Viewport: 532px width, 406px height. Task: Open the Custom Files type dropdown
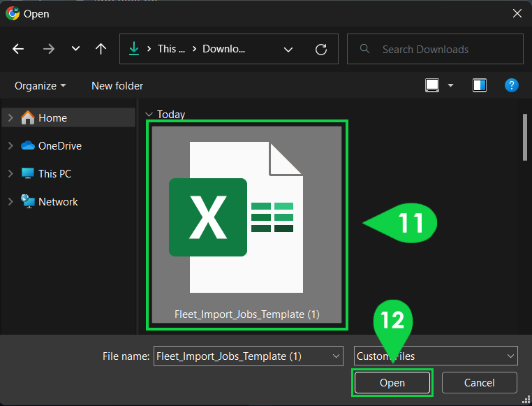point(436,356)
